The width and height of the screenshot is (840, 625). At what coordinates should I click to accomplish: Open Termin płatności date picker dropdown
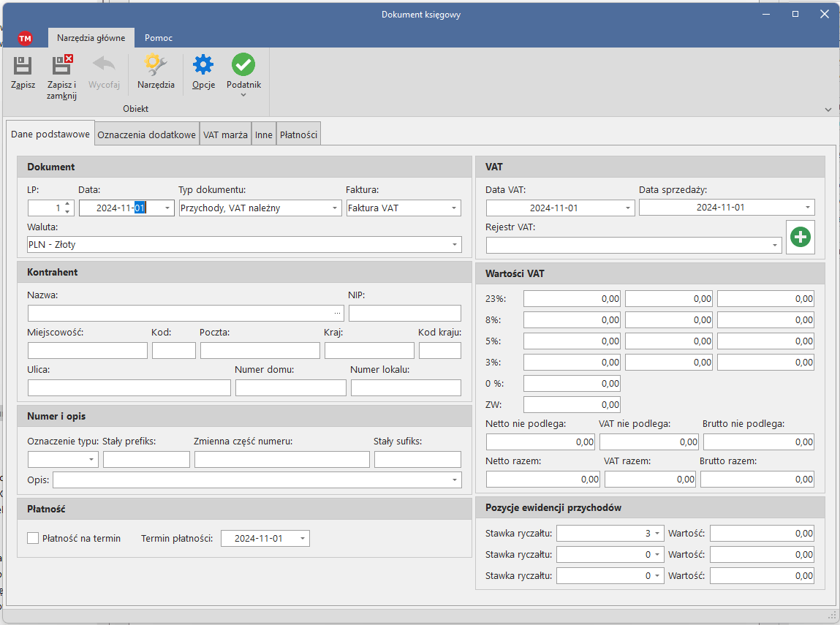pos(303,539)
